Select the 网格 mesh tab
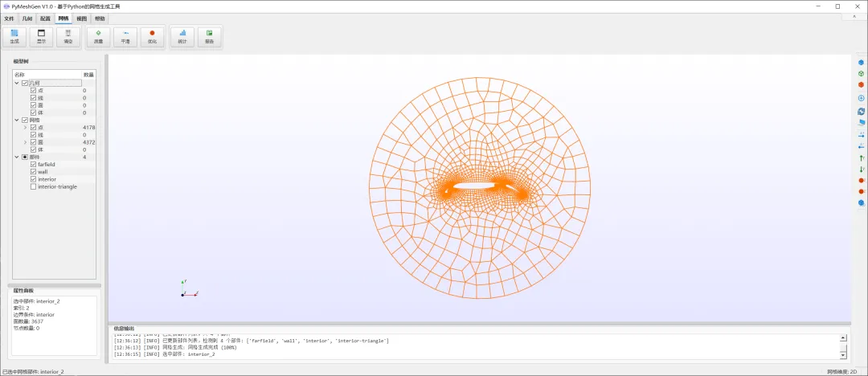 [63, 18]
